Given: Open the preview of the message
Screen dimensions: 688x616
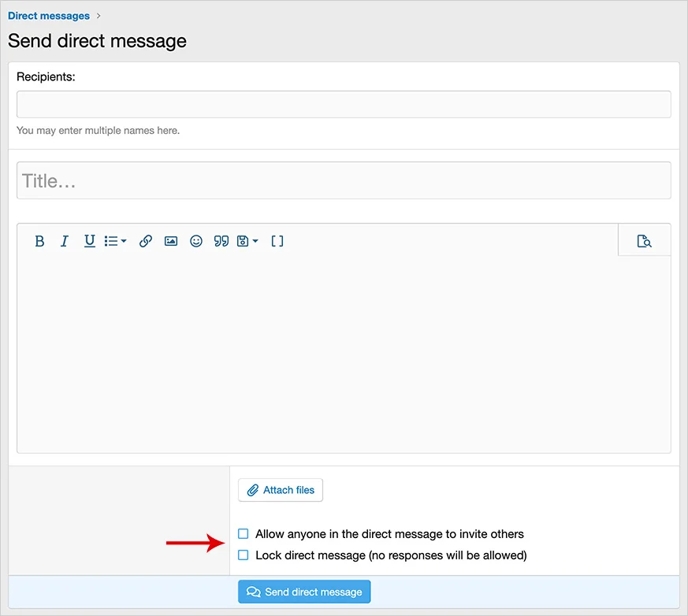Looking at the screenshot, I should coord(644,242).
